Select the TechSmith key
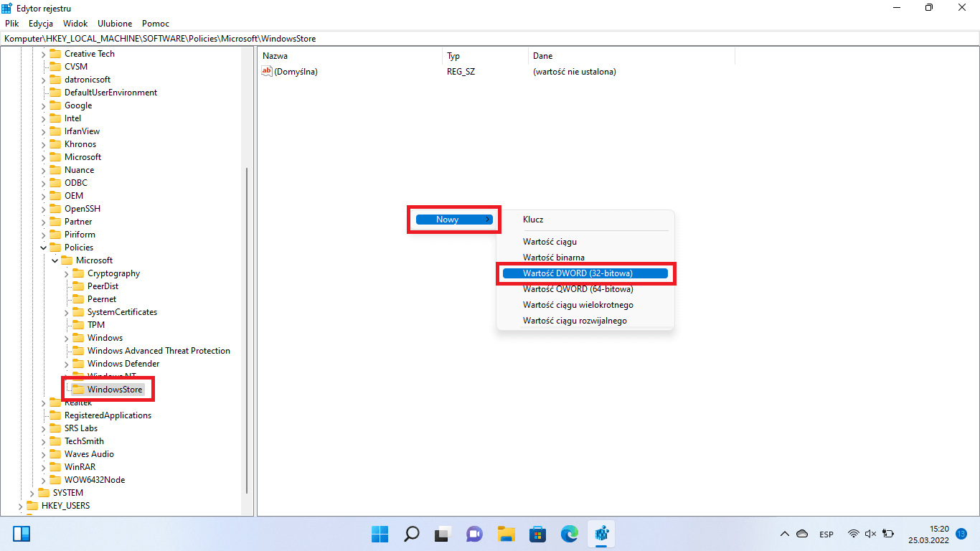This screenshot has width=980, height=551. [84, 441]
